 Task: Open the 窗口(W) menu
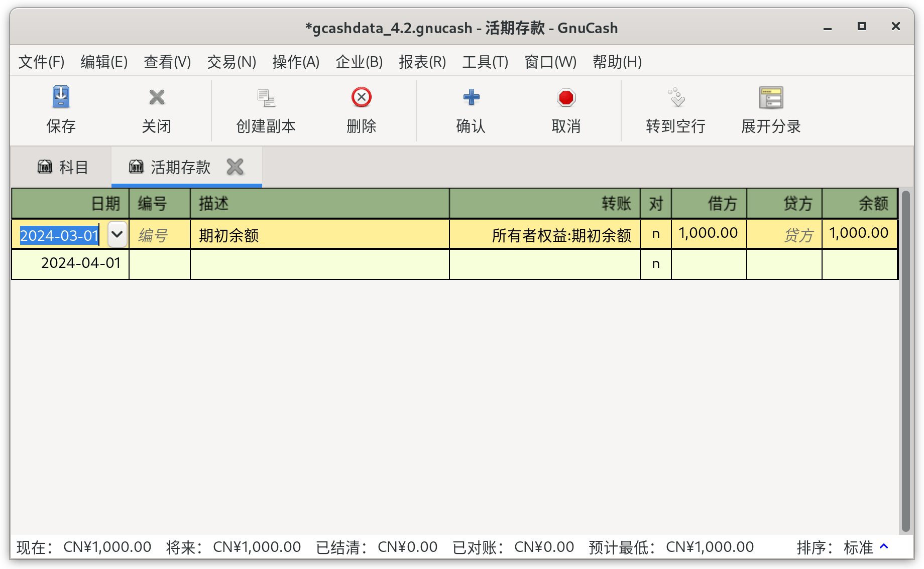[550, 62]
